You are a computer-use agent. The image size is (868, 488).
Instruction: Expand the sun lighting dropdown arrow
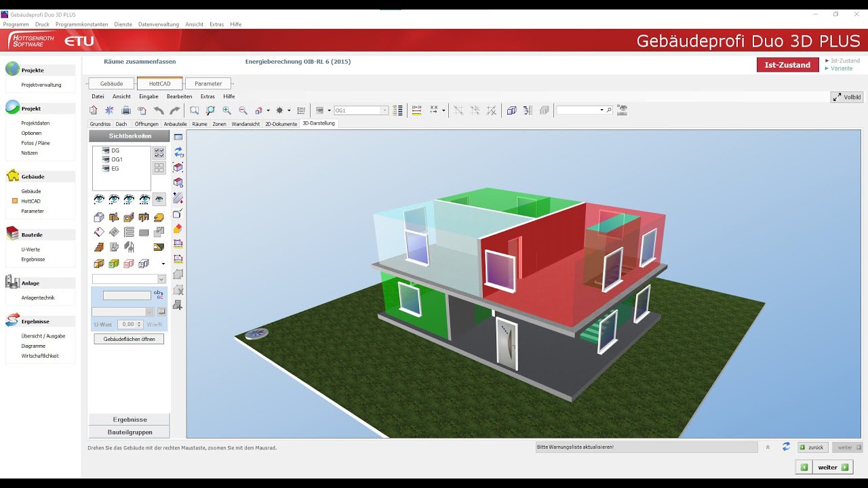click(x=289, y=110)
